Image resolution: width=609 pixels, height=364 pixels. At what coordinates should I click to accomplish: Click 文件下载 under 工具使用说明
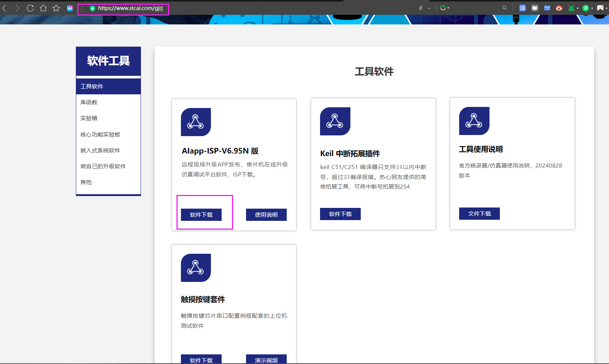[480, 214]
